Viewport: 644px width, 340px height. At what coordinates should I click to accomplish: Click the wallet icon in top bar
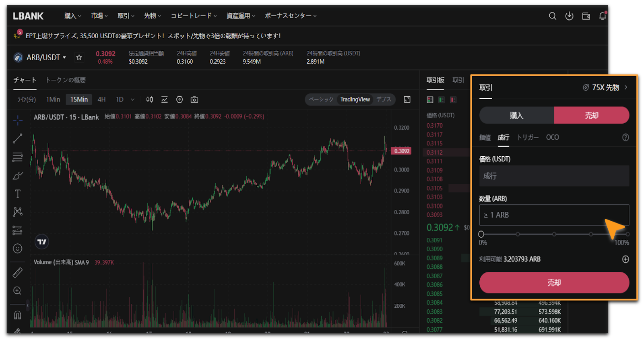click(586, 16)
